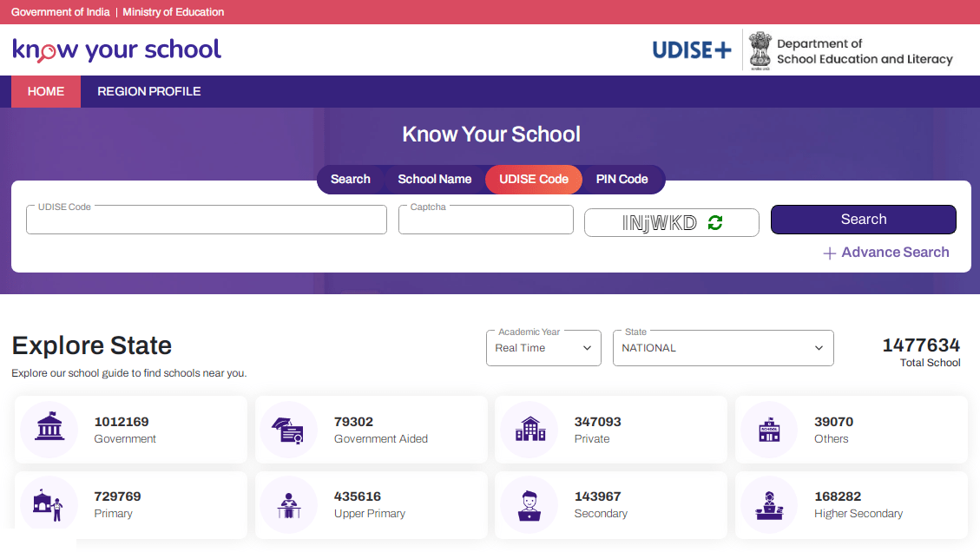Refresh the captcha with green reload icon
This screenshot has height=552, width=980.
pyautogui.click(x=714, y=223)
